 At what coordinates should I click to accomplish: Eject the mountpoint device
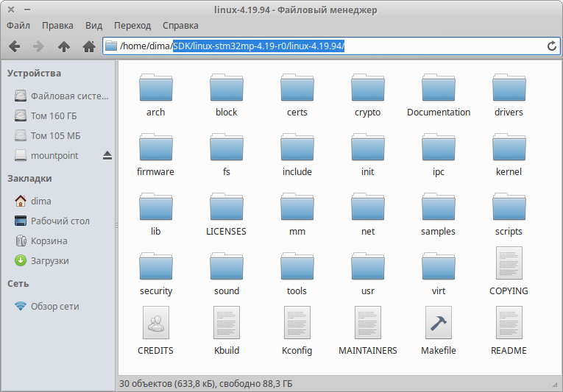107,155
